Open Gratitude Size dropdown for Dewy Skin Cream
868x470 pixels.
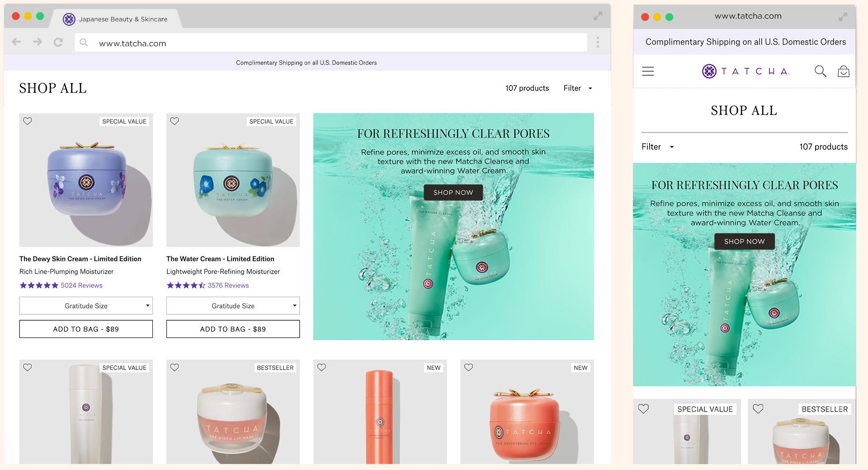(x=86, y=306)
